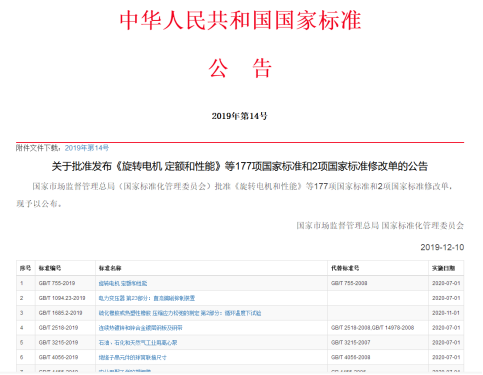This screenshot has width=483, height=375.
Task: Click the red 中华人民共和国国家标准 title
Action: click(x=240, y=20)
